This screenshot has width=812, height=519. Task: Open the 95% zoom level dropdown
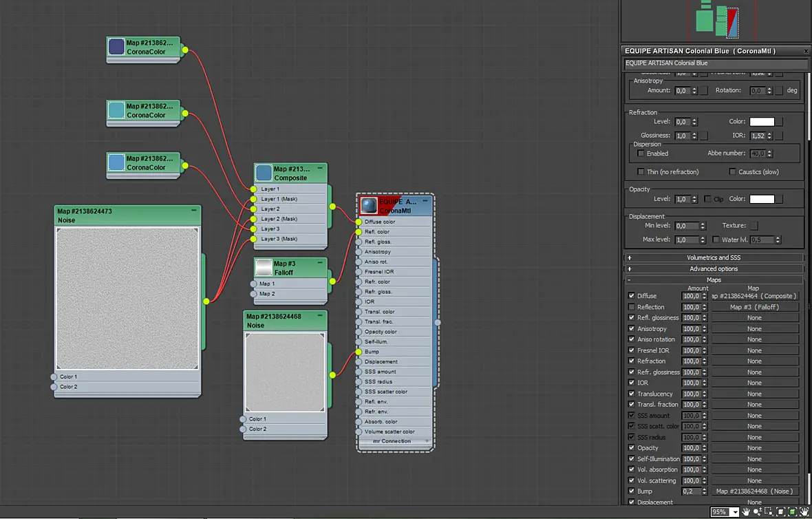tap(734, 511)
